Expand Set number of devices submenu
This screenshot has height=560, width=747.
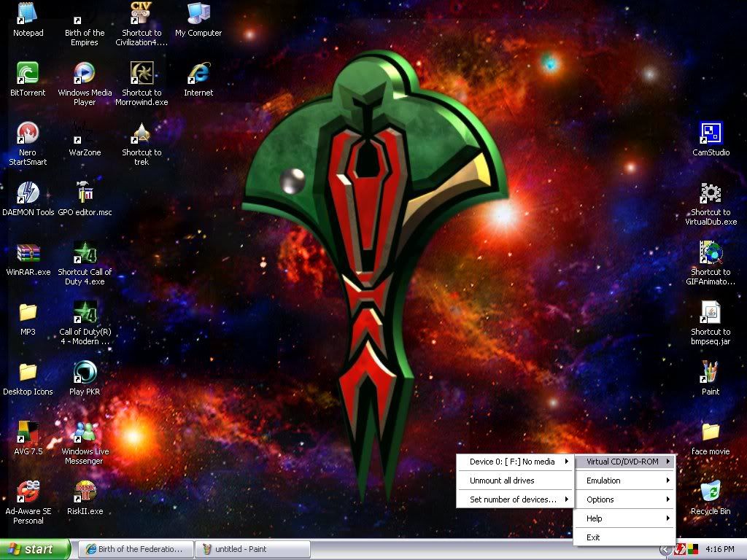click(515, 499)
